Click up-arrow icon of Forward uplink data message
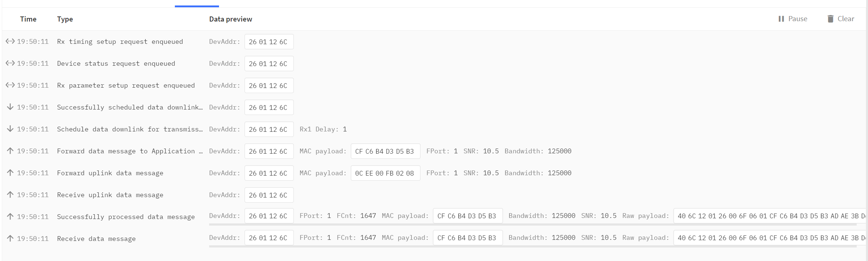The width and height of the screenshot is (868, 261). [x=10, y=173]
